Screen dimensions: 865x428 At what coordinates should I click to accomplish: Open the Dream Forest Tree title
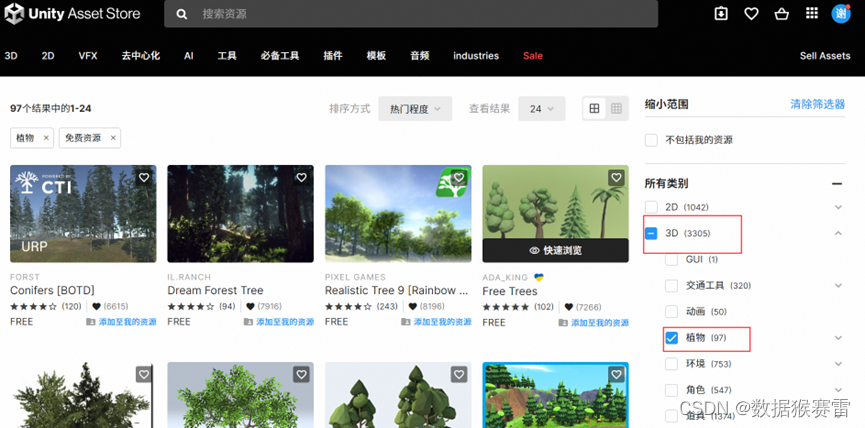click(215, 290)
